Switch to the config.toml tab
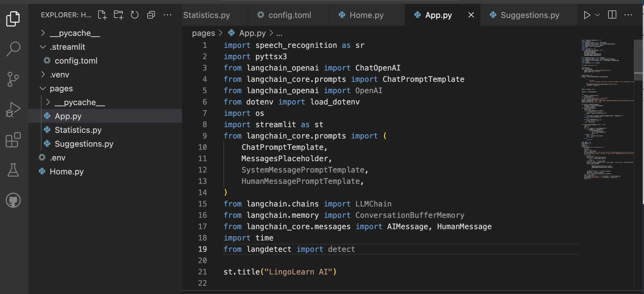The width and height of the screenshot is (644, 294). 289,15
